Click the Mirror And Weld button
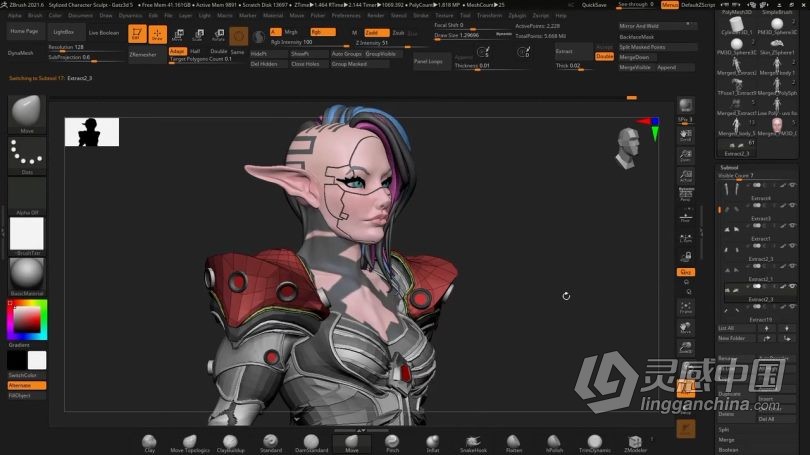 click(657, 26)
